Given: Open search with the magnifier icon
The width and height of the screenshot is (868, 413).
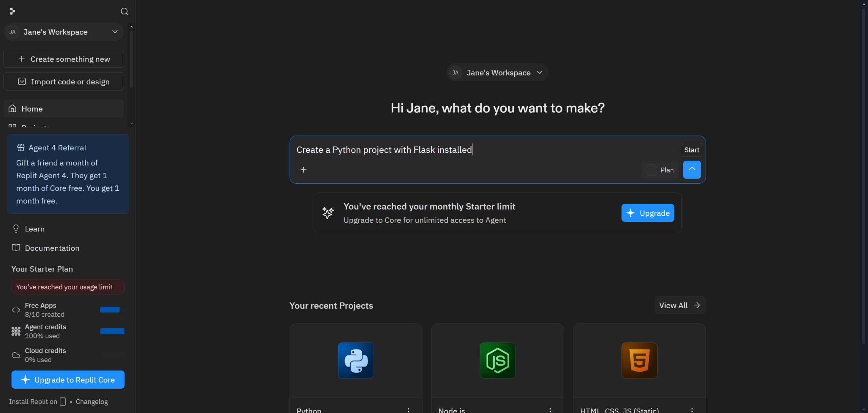Looking at the screenshot, I should click(124, 12).
